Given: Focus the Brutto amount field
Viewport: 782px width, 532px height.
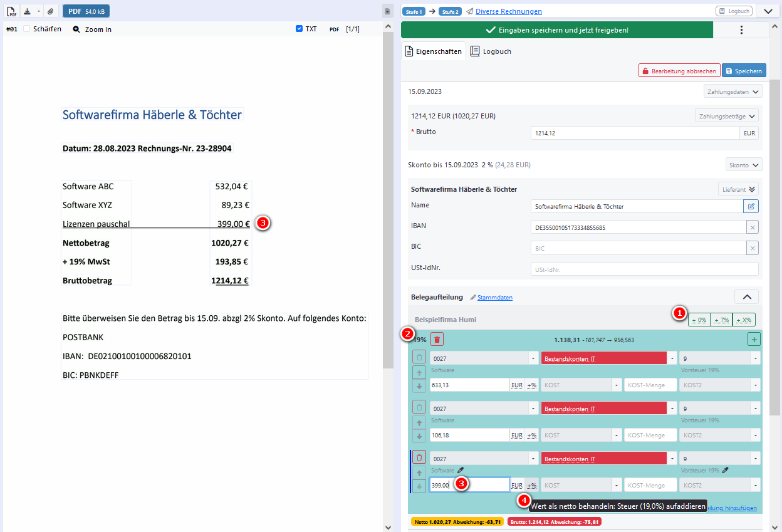Looking at the screenshot, I should (636, 133).
